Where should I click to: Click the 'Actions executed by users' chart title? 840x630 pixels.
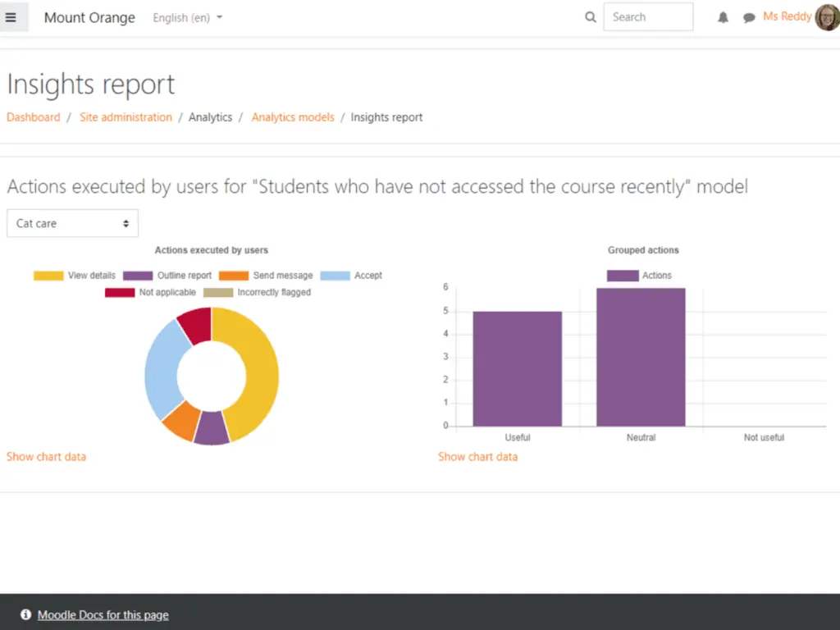pyautogui.click(x=212, y=250)
